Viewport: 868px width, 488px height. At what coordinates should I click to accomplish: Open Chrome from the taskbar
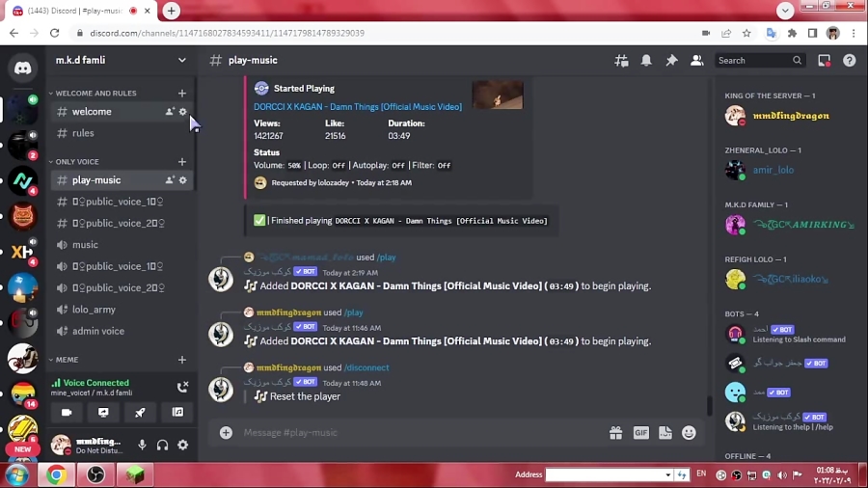[56, 474]
